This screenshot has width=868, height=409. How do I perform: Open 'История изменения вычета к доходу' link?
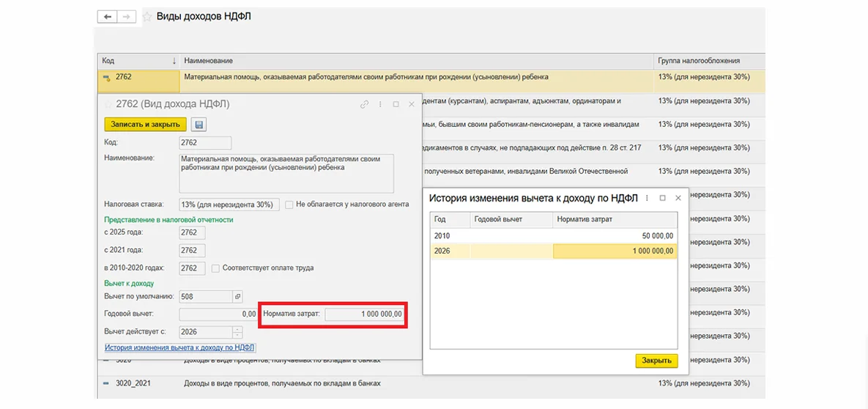click(x=179, y=347)
